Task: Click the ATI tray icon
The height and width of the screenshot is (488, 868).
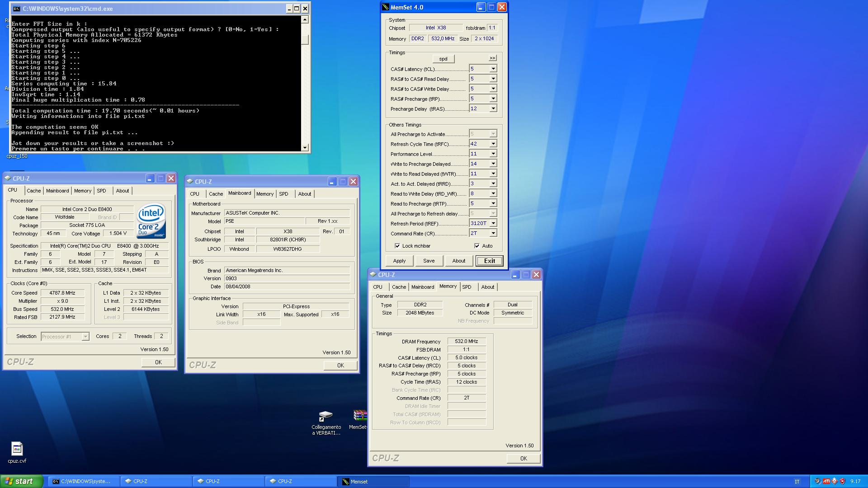Action: 826,481
